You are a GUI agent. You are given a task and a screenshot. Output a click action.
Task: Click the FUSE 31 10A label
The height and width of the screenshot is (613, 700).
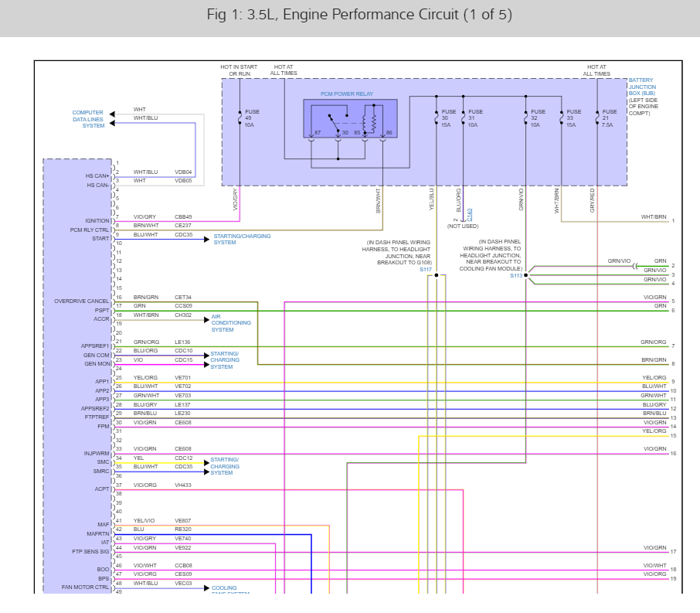[x=475, y=118]
